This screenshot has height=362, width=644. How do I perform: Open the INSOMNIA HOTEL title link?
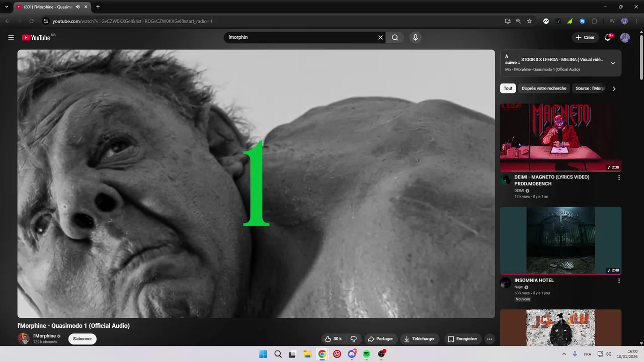534,280
